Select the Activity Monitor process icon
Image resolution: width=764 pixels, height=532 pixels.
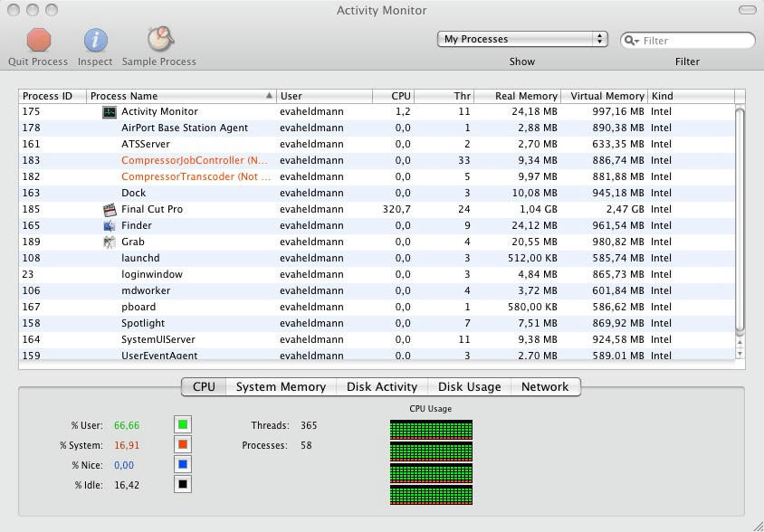point(110,112)
